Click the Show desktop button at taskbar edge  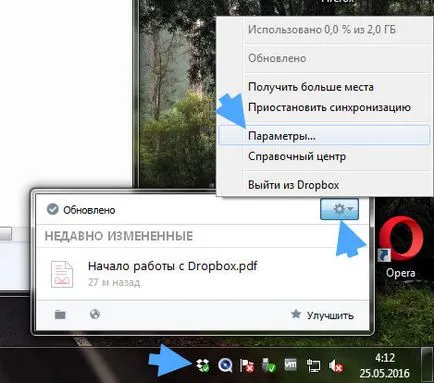(426, 365)
